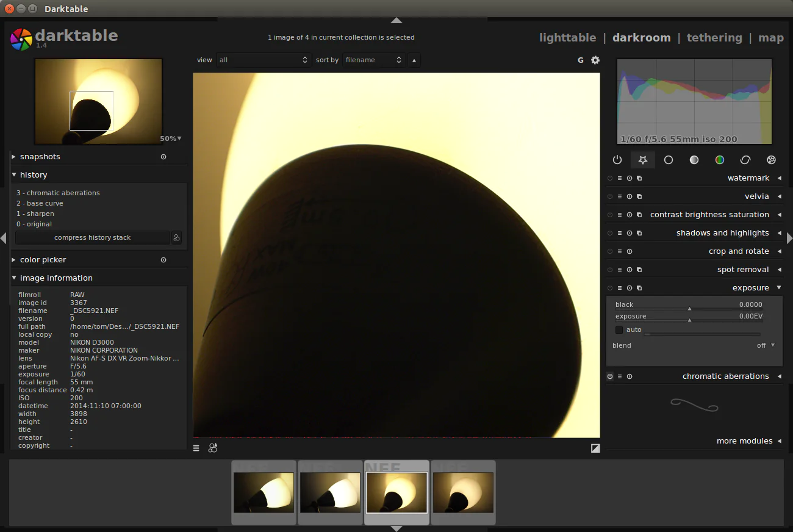This screenshot has width=793, height=532.
Task: Enable contrast brightness saturation module
Action: pyautogui.click(x=610, y=215)
